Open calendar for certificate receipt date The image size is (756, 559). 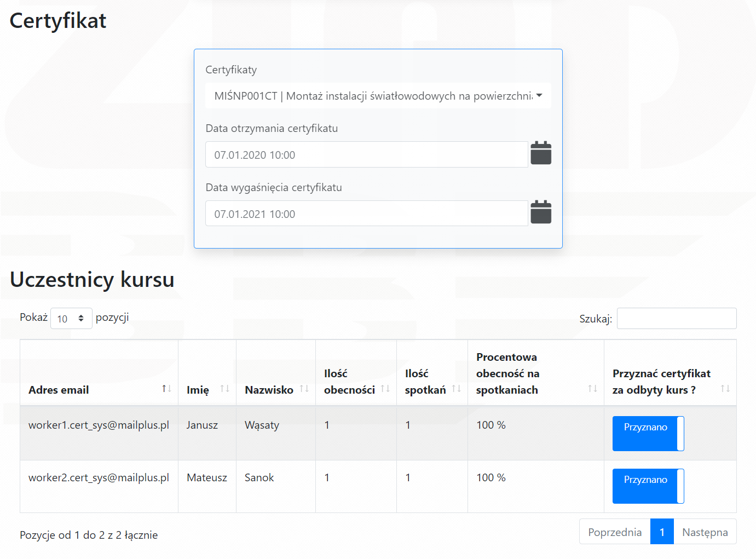point(541,153)
